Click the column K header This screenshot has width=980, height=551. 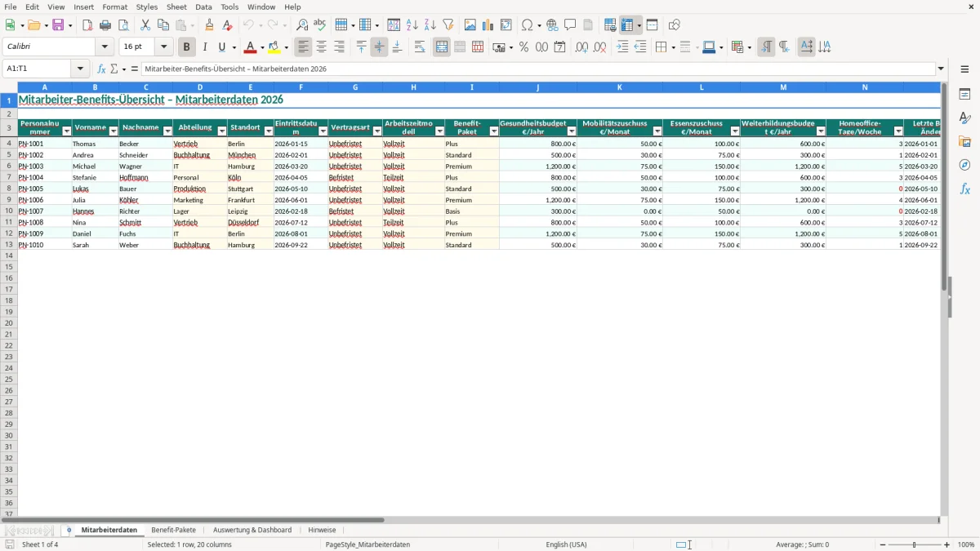coord(619,87)
